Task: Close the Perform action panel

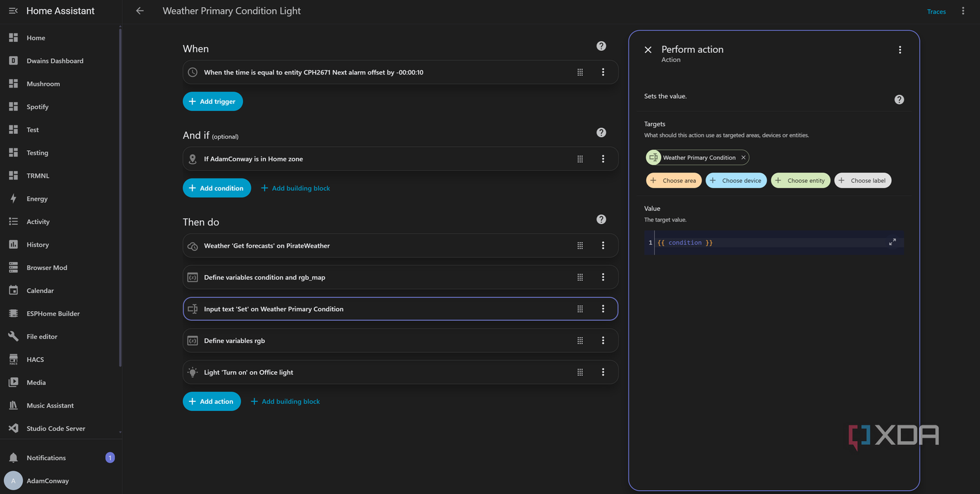Action: pyautogui.click(x=648, y=50)
